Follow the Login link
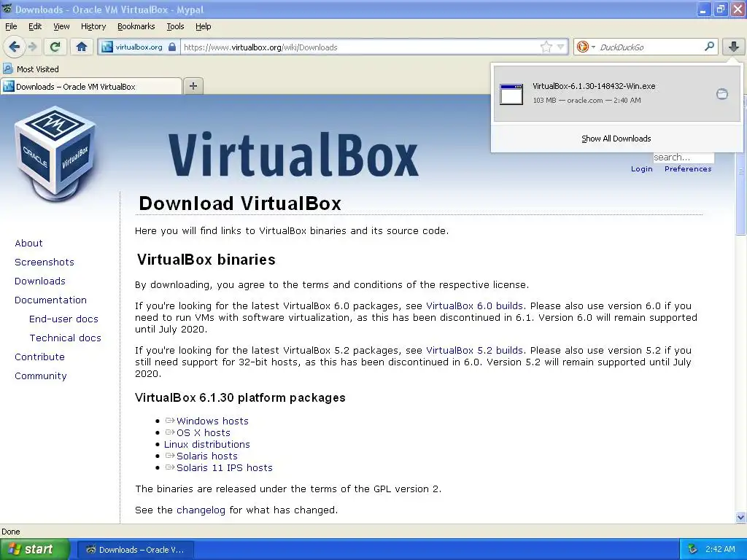The width and height of the screenshot is (747, 560). [x=641, y=168]
